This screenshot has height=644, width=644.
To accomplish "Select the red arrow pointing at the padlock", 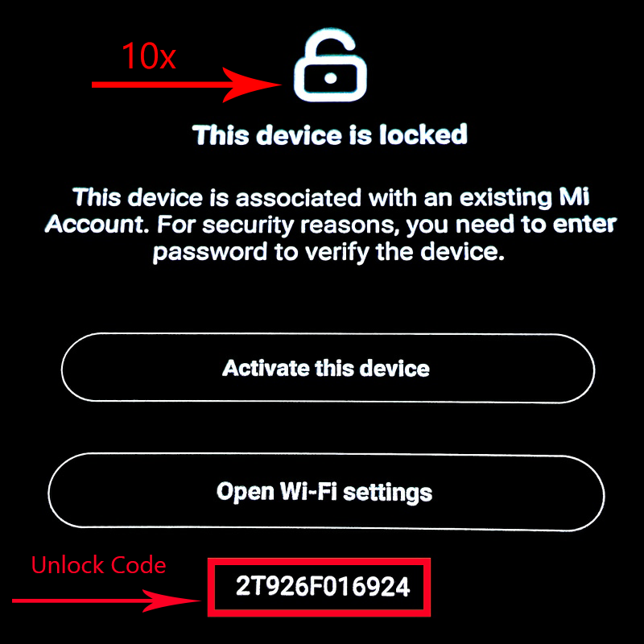I will 187,85.
